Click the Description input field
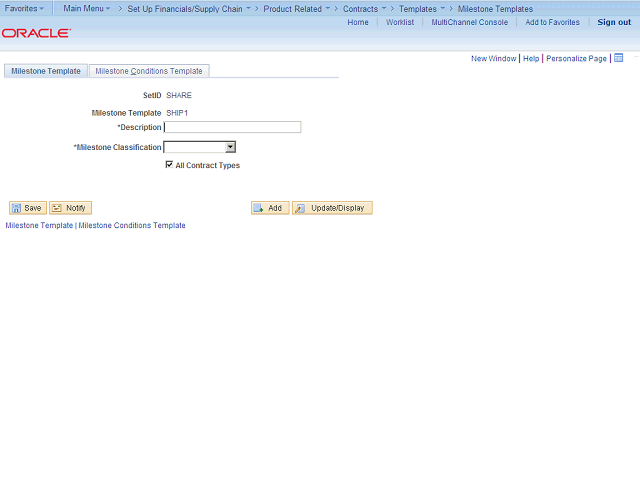 (x=232, y=127)
